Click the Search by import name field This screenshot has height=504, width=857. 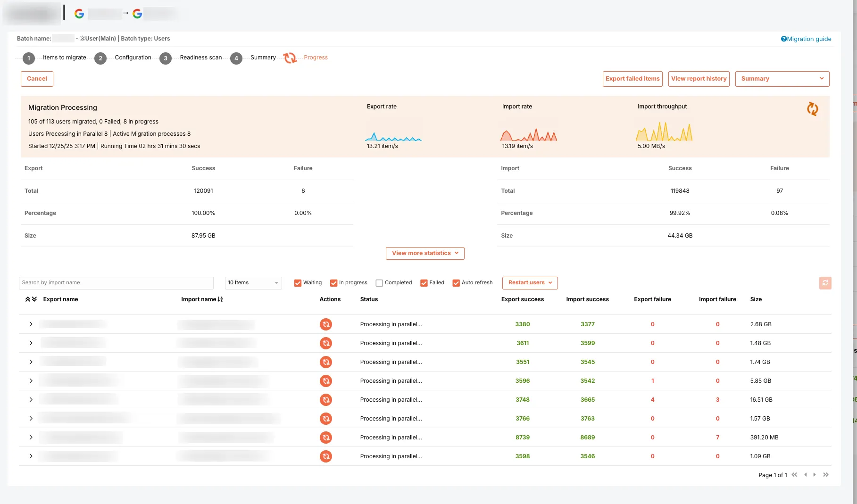116,283
